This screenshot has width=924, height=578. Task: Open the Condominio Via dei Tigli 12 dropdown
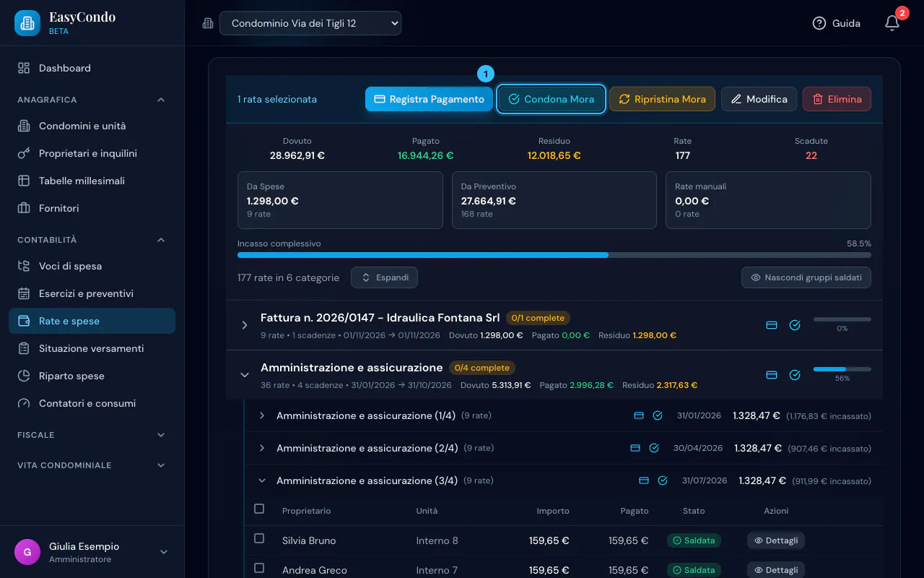click(310, 23)
